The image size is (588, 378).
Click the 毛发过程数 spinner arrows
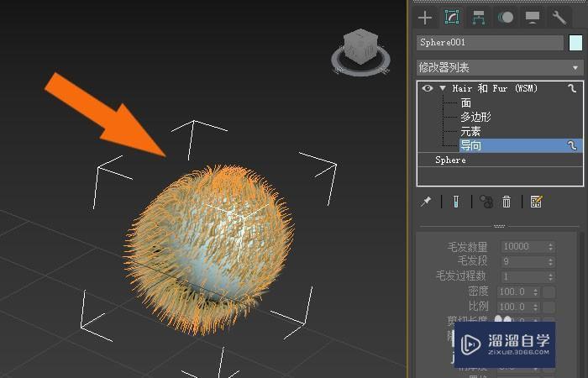(551, 276)
